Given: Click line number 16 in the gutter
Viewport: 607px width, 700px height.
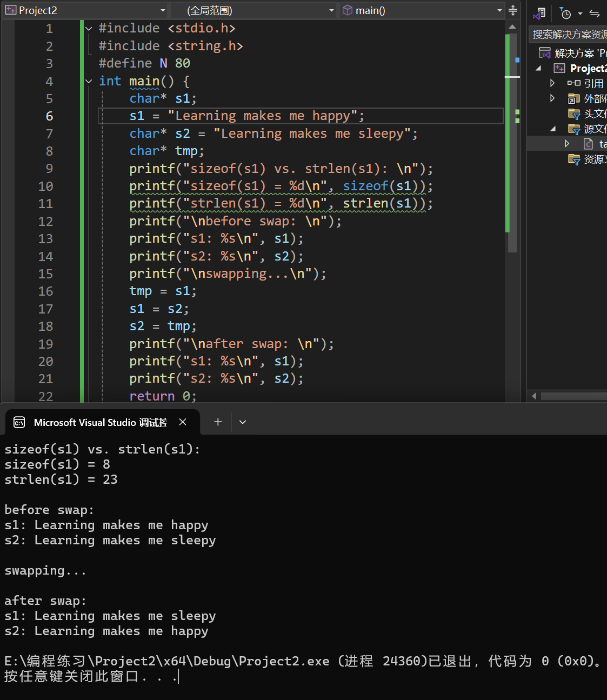Looking at the screenshot, I should click(45, 291).
